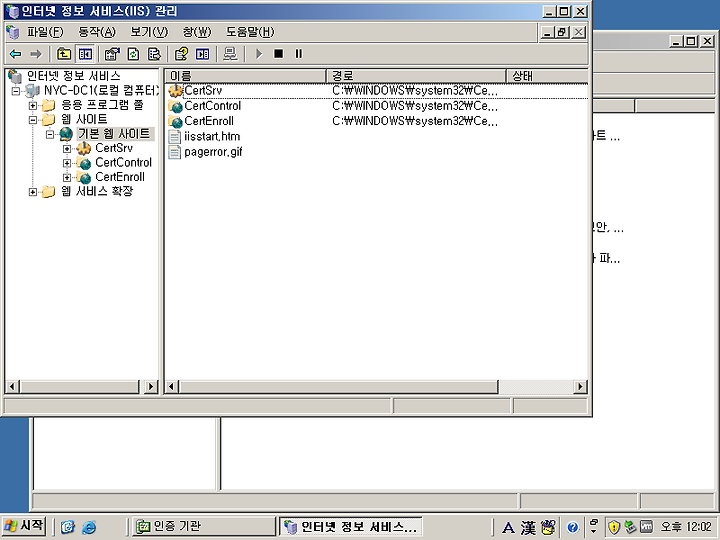Collapse the NYC-DC1 server node
720x540 pixels.
(x=16, y=91)
